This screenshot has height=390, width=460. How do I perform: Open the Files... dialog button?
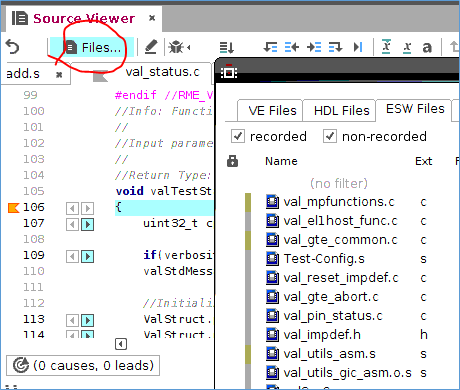click(92, 47)
